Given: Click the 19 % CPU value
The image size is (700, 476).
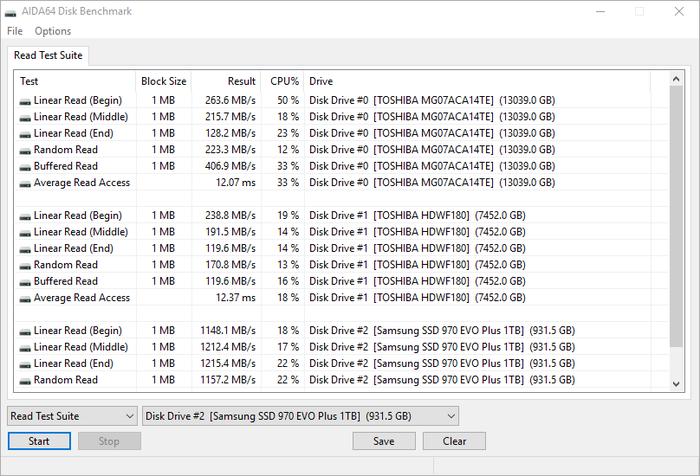Looking at the screenshot, I should coord(288,215).
